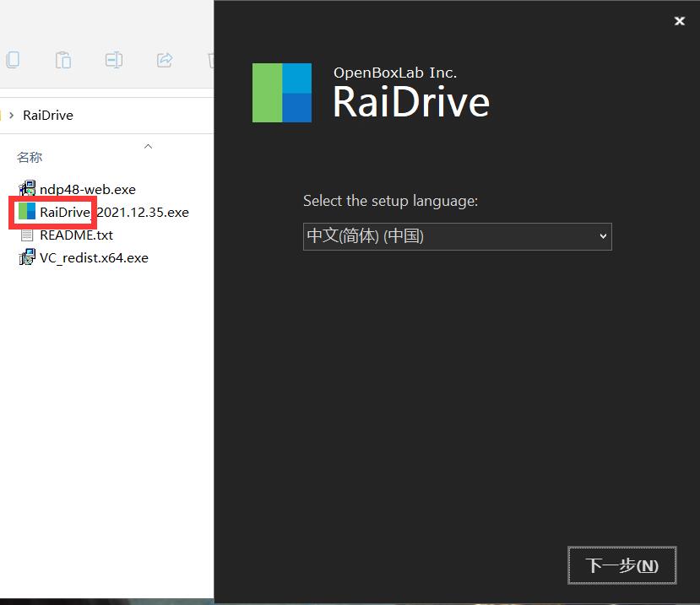This screenshot has height=605, width=700.
Task: Select file name VC_redist.x64.exe
Action: (x=94, y=258)
